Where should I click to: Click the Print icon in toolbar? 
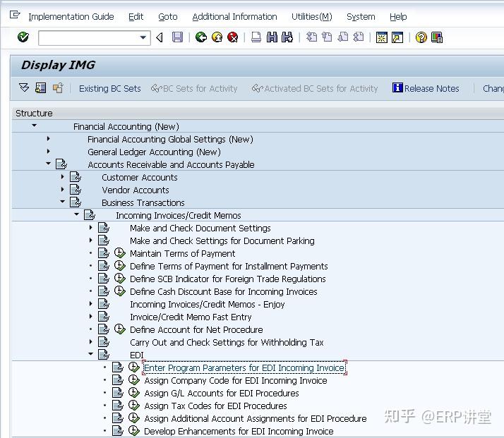coord(256,37)
